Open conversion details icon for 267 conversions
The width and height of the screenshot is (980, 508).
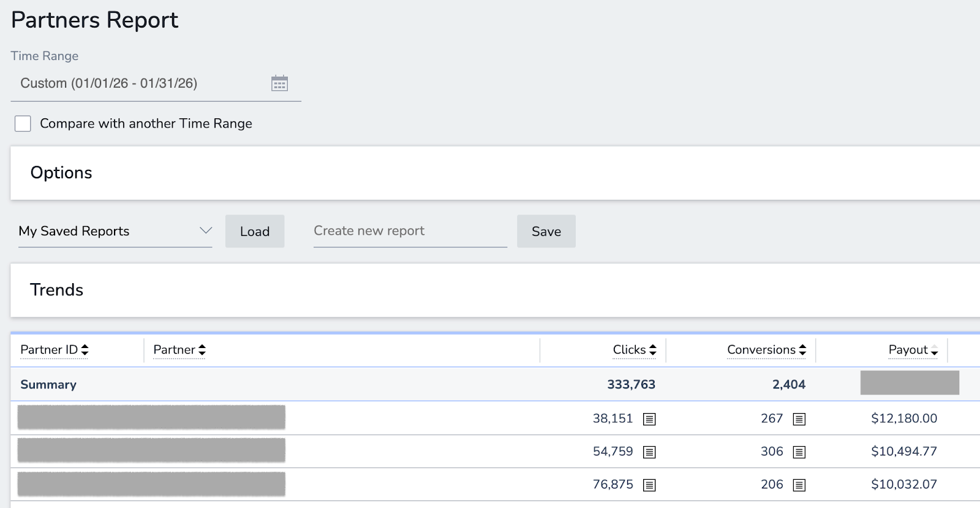point(799,419)
